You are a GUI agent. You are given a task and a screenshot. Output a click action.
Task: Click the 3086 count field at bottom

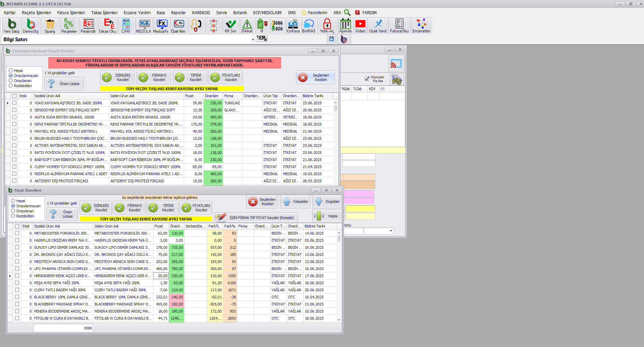point(63,328)
